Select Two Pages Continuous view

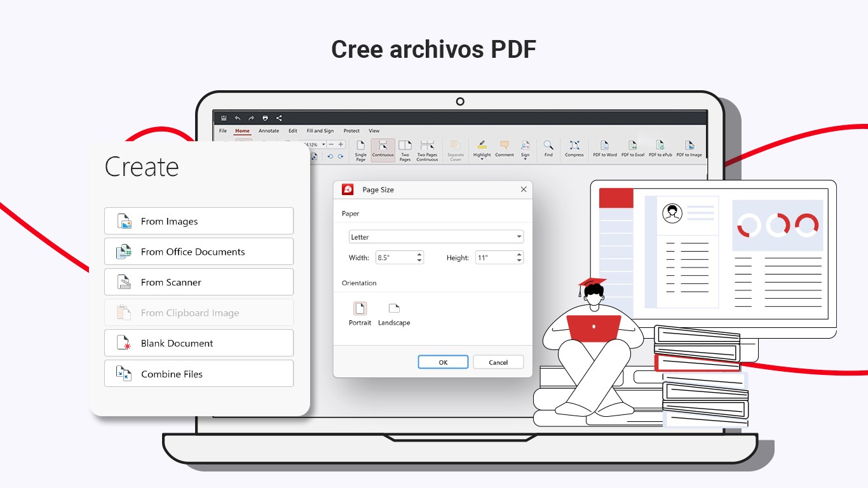427,151
